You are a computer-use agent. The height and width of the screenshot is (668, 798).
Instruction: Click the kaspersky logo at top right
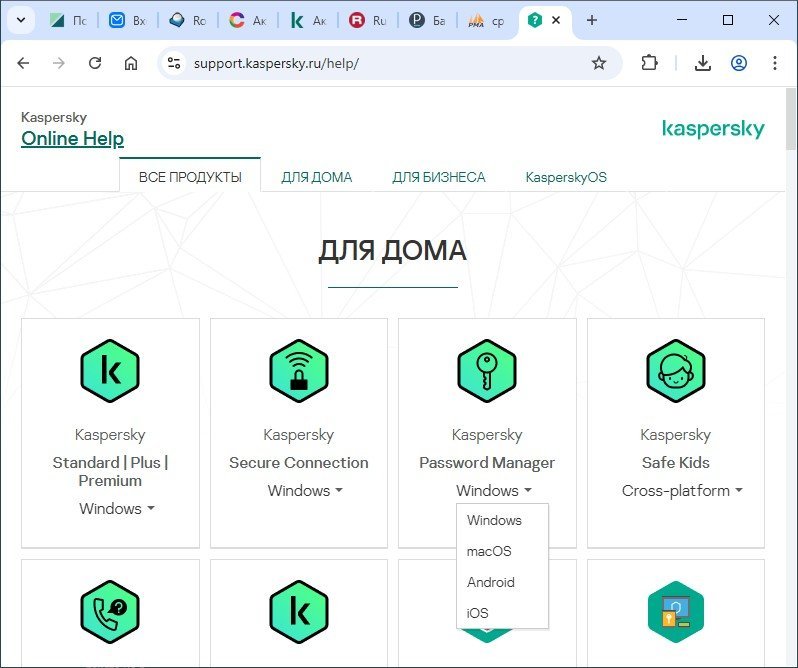click(713, 129)
